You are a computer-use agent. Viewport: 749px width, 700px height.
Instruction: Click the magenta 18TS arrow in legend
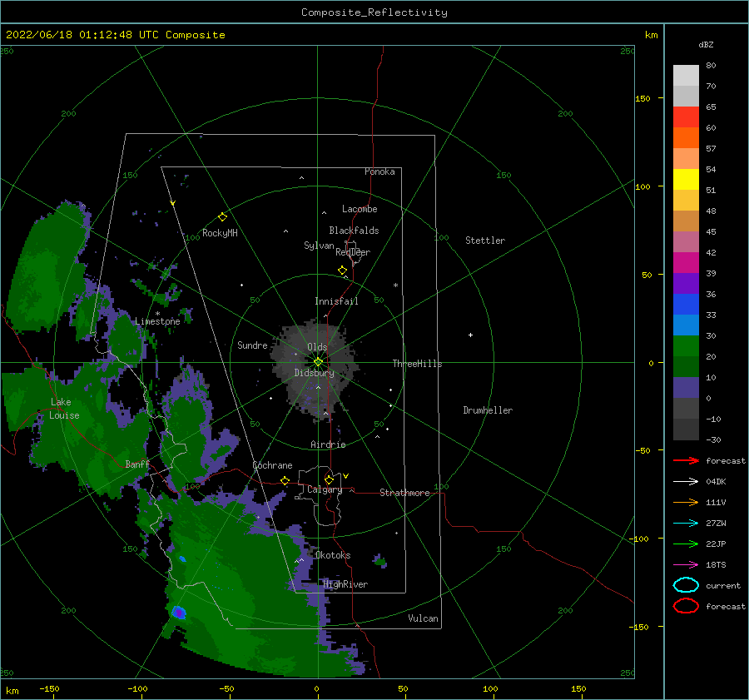coord(686,565)
